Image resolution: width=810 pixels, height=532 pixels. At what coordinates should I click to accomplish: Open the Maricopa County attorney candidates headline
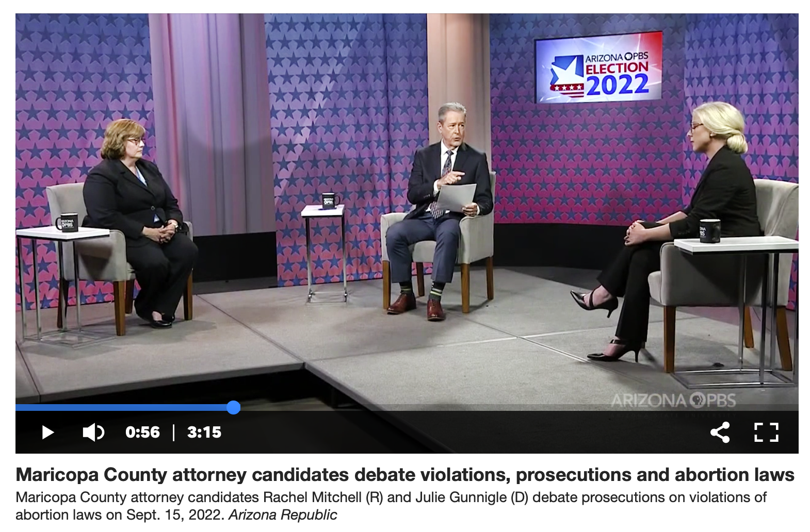pyautogui.click(x=405, y=474)
